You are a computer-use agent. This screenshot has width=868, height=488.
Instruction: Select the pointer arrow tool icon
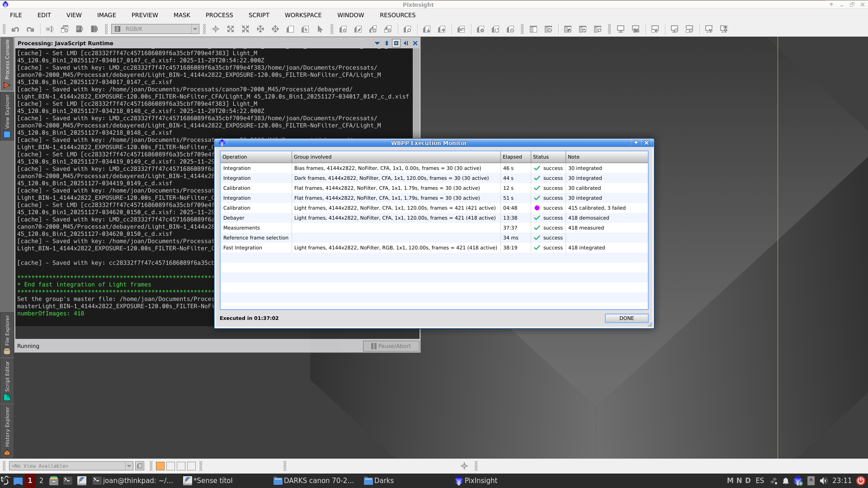pos(320,29)
